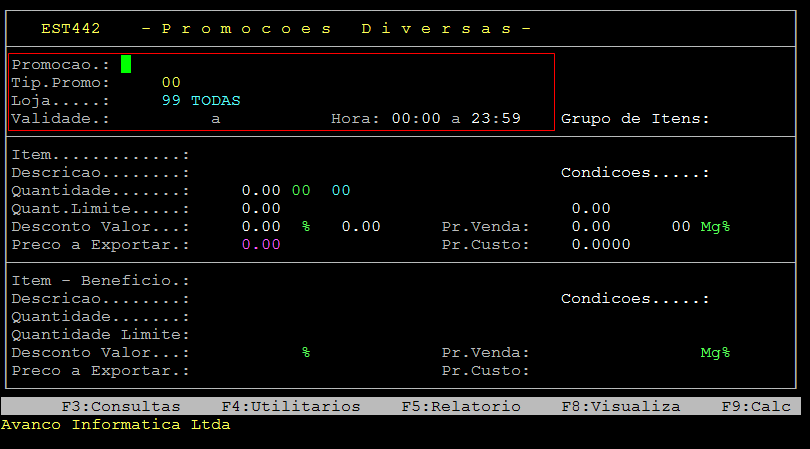Click the Quant.Limite value 0.00
Viewport: 810px width, 449px height.
point(261,208)
